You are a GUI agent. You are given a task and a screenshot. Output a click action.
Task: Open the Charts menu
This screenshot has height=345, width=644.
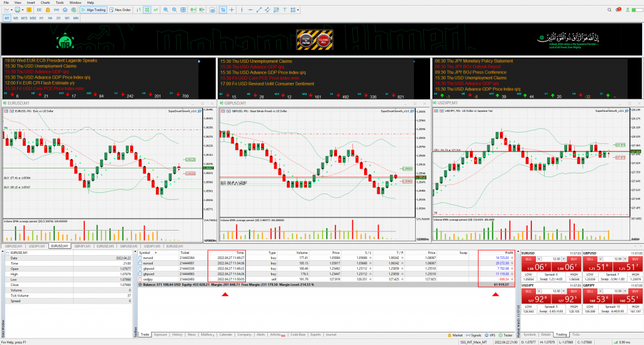[45, 3]
